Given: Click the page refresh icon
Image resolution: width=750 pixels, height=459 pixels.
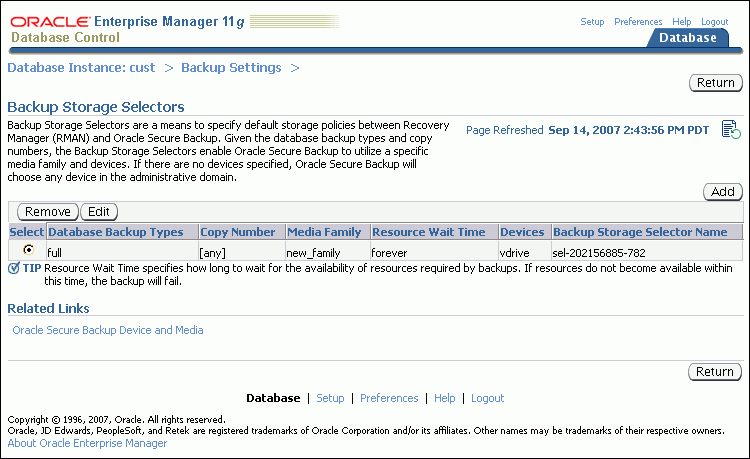Looking at the screenshot, I should coord(731,130).
